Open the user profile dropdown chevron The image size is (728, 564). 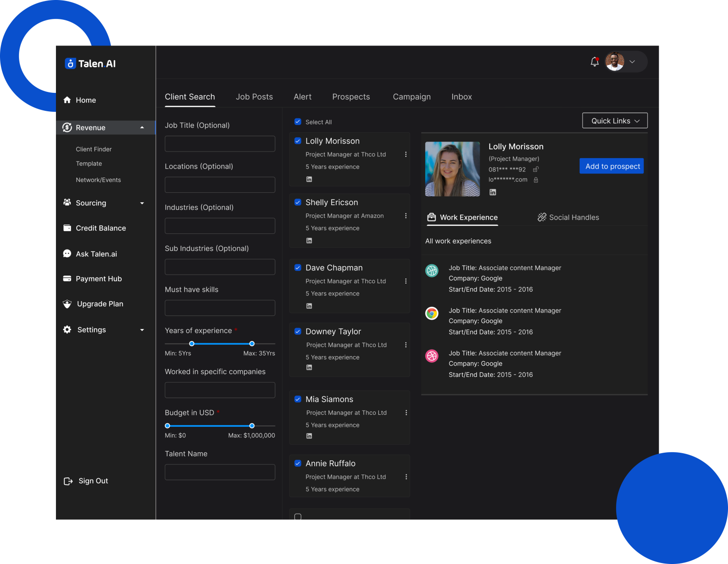pos(632,62)
